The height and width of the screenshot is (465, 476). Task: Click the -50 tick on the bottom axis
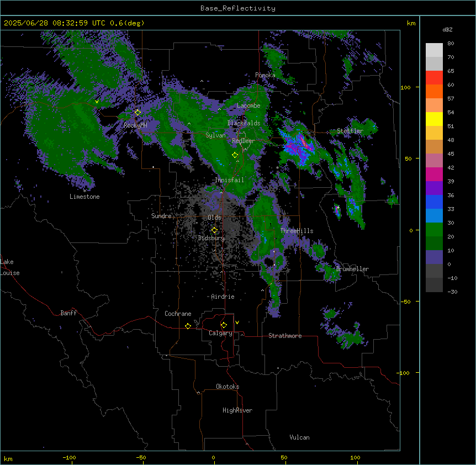(141, 457)
